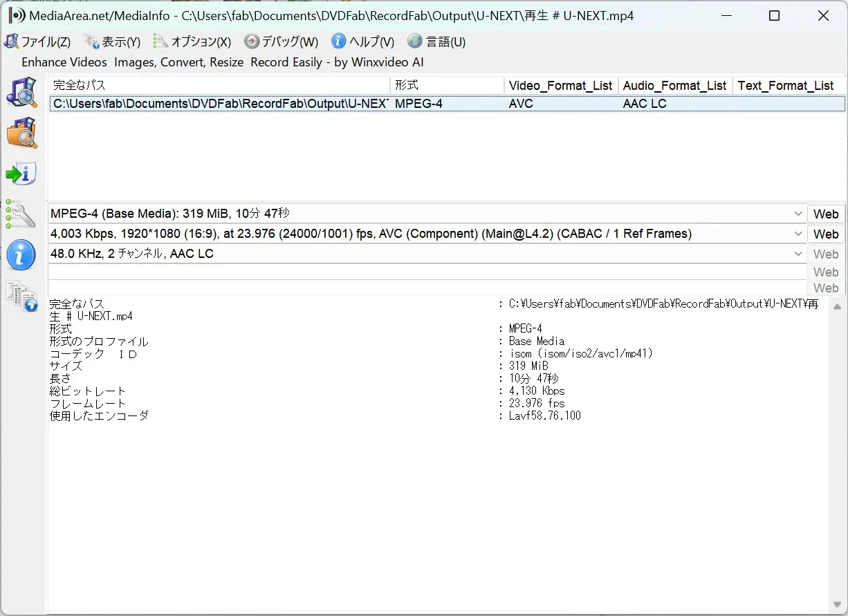Click the sidebar documents with globe icon
This screenshot has width=848, height=616.
tap(21, 296)
